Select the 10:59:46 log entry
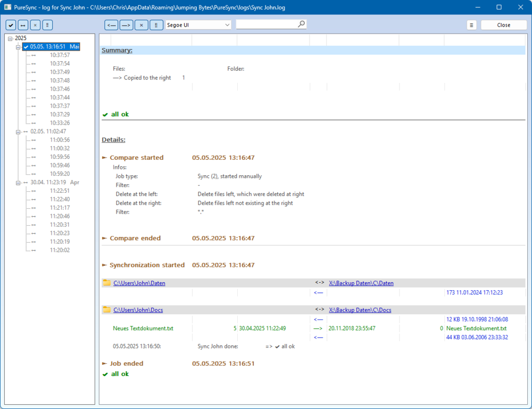The width and height of the screenshot is (532, 409). click(60, 166)
